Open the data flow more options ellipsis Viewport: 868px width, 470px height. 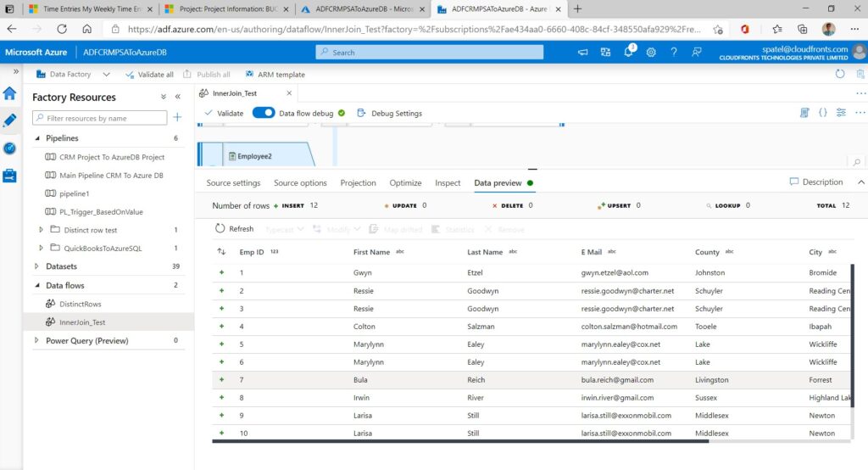pyautogui.click(x=860, y=113)
